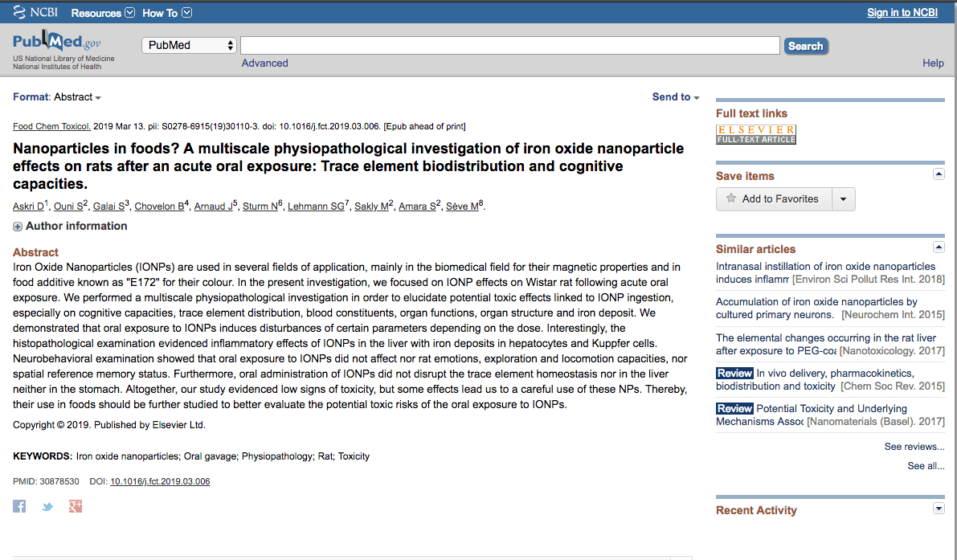The height and width of the screenshot is (560, 957).
Task: Click Add to Favorites button
Action: (774, 199)
